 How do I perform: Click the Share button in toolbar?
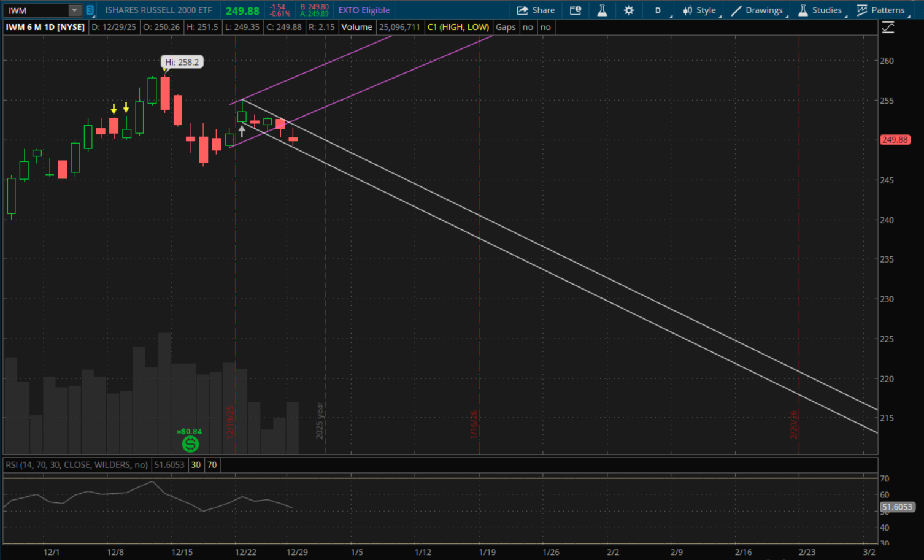[x=536, y=10]
